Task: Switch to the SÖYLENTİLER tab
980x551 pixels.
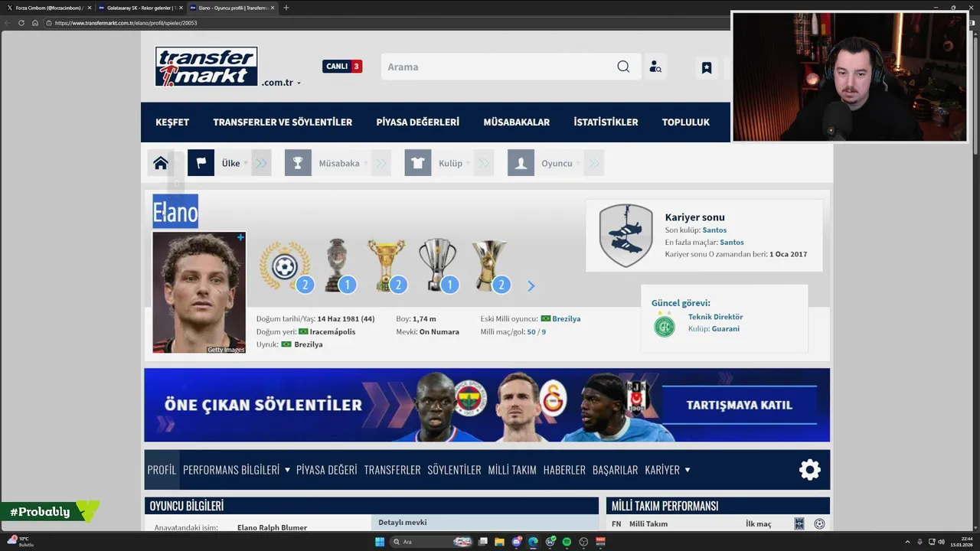Action: point(454,469)
